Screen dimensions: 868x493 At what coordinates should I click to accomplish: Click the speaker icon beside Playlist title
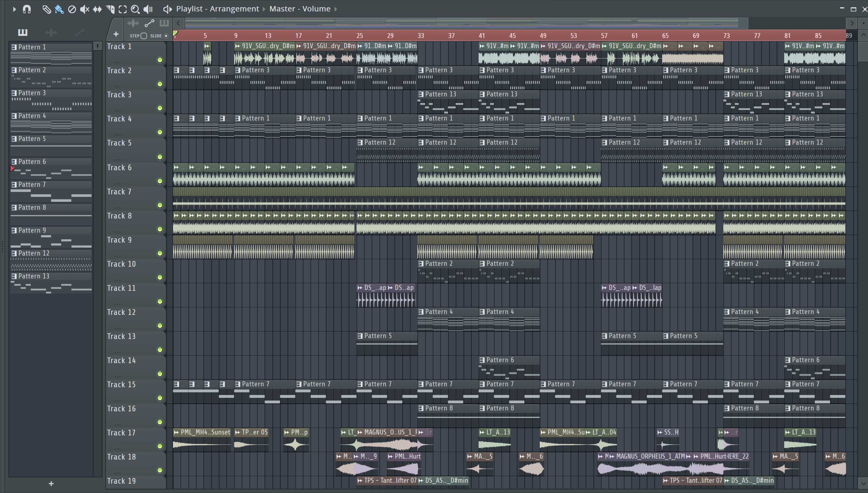pyautogui.click(x=167, y=9)
